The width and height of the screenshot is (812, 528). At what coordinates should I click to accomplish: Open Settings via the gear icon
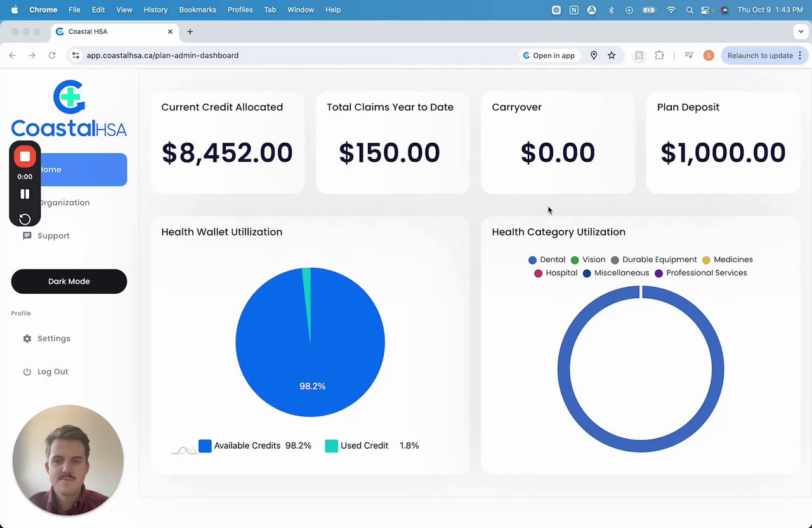(27, 339)
